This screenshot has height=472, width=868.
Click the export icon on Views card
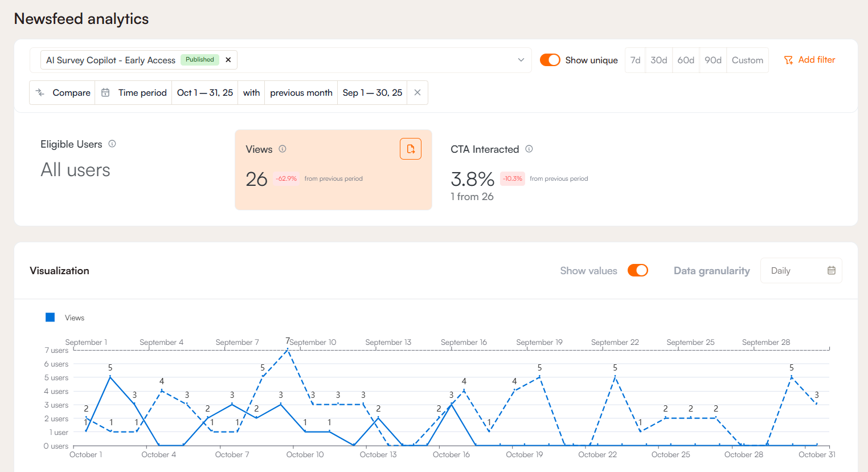pyautogui.click(x=410, y=149)
